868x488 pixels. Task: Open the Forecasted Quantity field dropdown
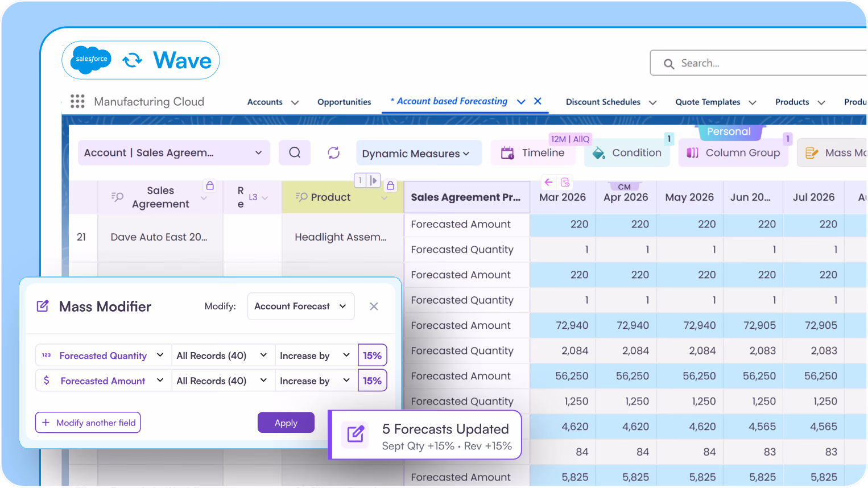tap(103, 355)
